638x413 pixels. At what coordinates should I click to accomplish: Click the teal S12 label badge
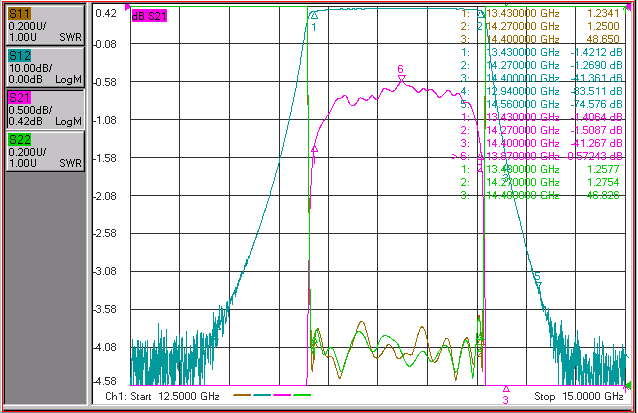tap(20, 56)
